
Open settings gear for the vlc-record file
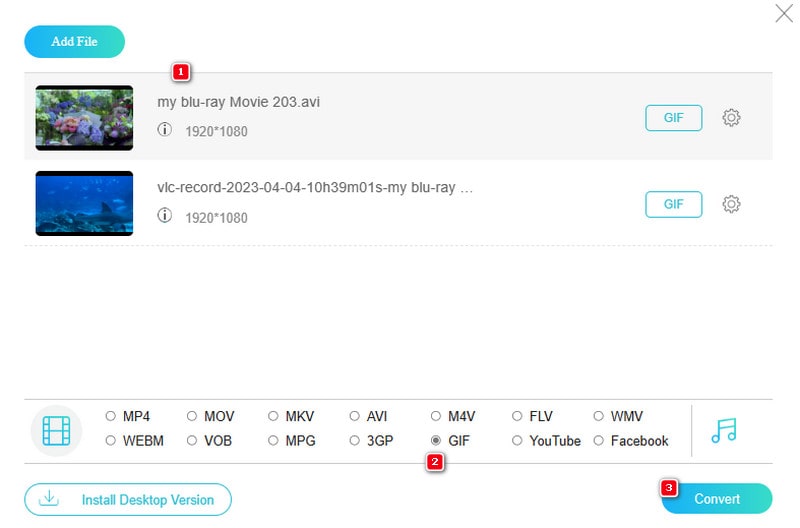coord(731,204)
